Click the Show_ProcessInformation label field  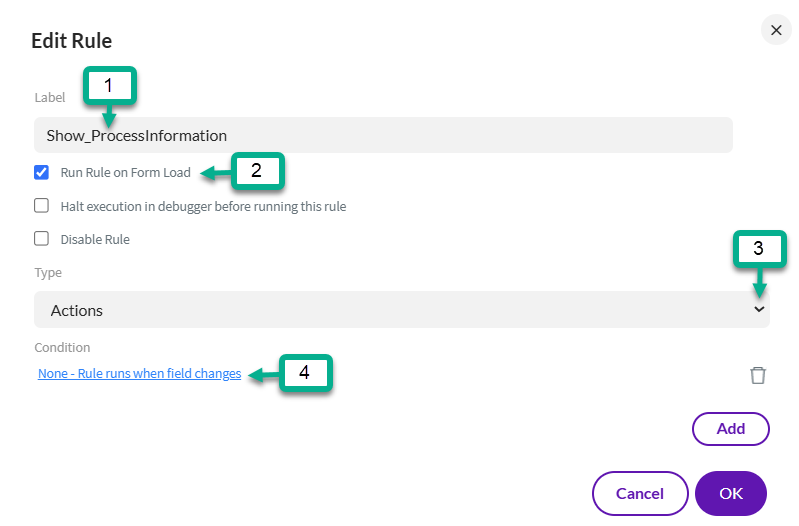[383, 135]
